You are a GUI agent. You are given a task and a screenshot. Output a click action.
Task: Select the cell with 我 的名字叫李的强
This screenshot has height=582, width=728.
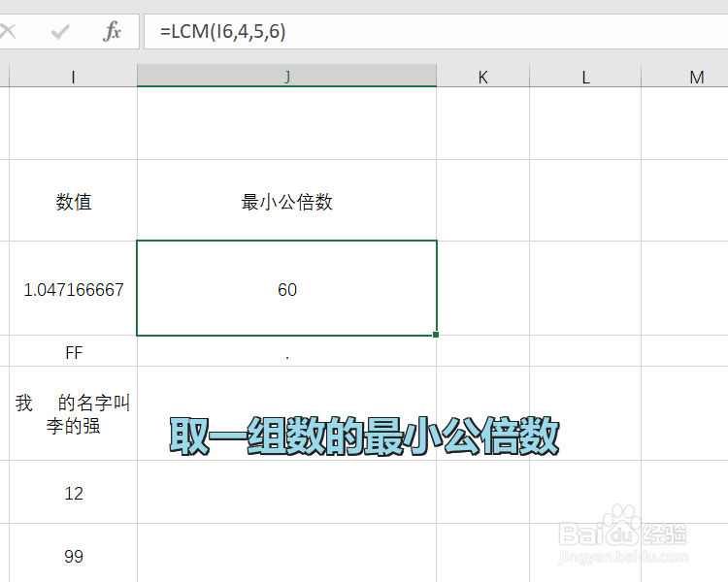(x=74, y=413)
